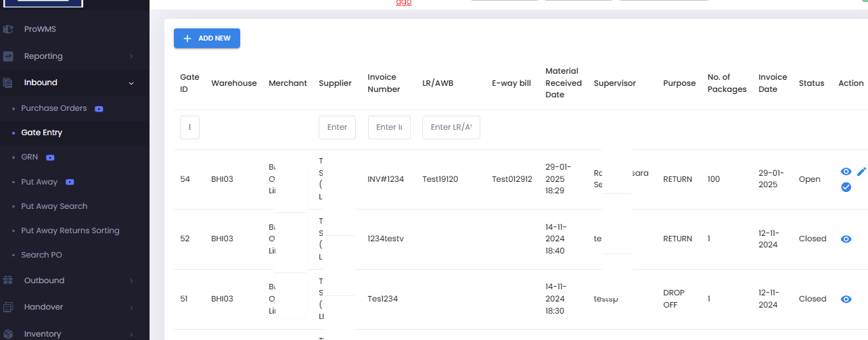Expand the Inventory menu chevron
The width and height of the screenshot is (868, 340).
(131, 334)
